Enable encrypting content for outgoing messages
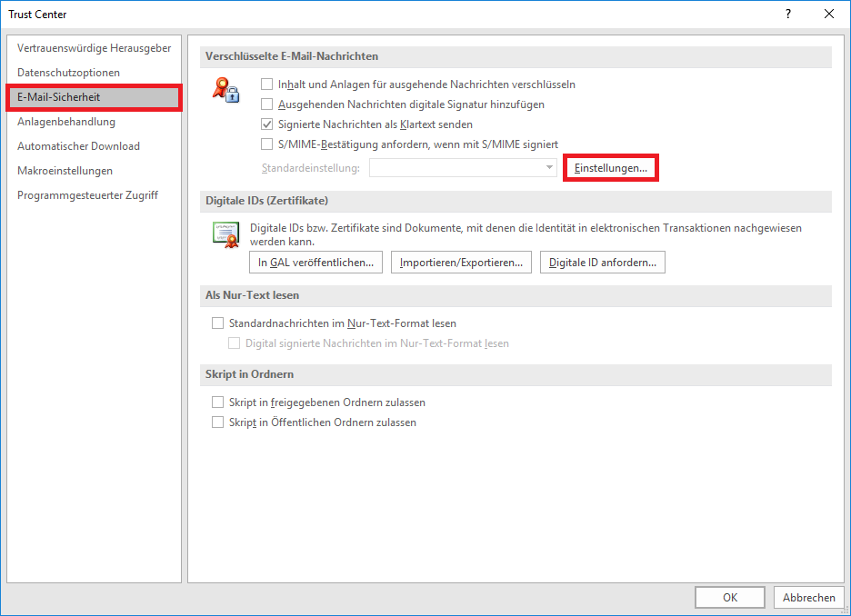The image size is (851, 616). (267, 84)
